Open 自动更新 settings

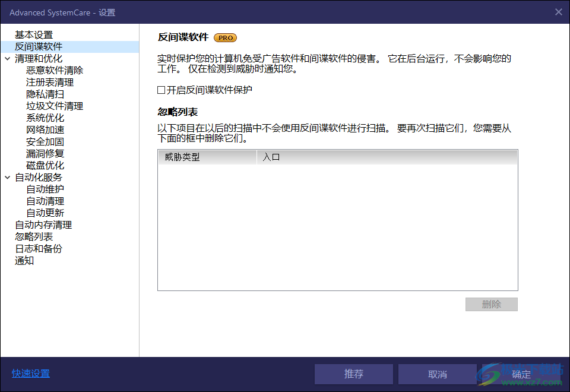(45, 213)
